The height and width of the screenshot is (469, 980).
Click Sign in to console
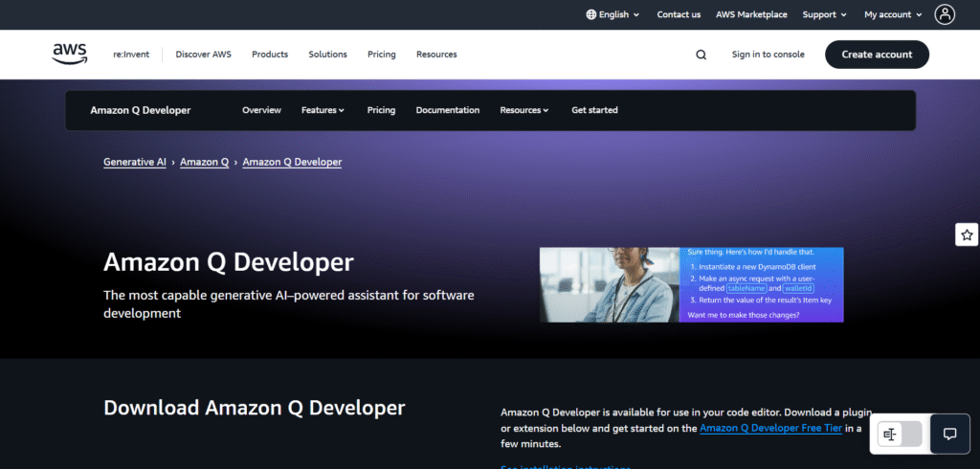(768, 55)
